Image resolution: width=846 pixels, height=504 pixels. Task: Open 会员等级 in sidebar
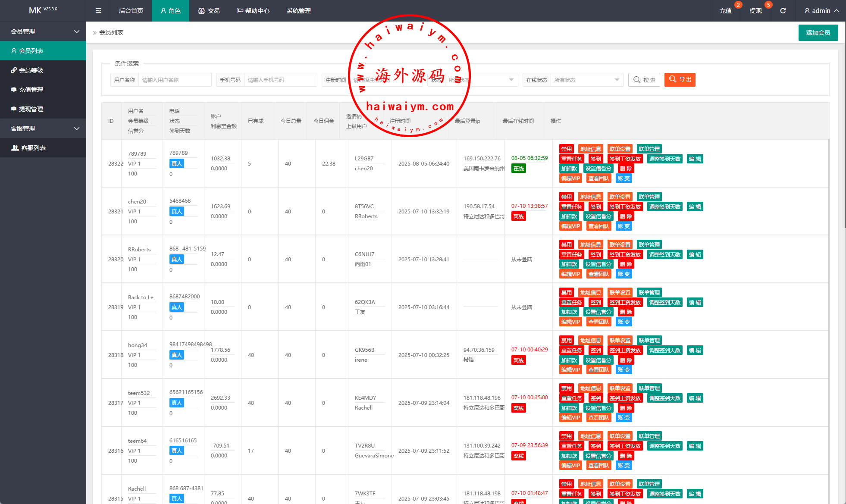[31, 70]
